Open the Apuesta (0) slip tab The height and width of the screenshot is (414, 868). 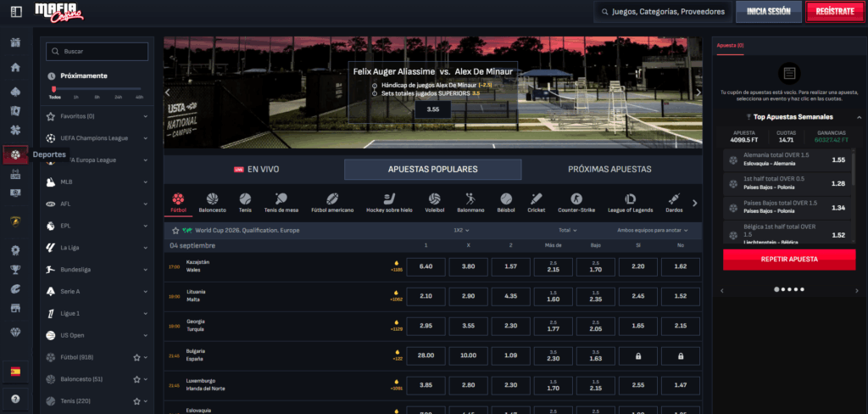coord(730,46)
